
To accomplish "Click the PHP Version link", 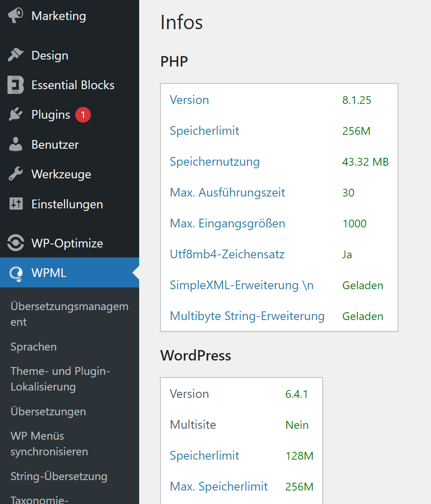I will [x=189, y=100].
